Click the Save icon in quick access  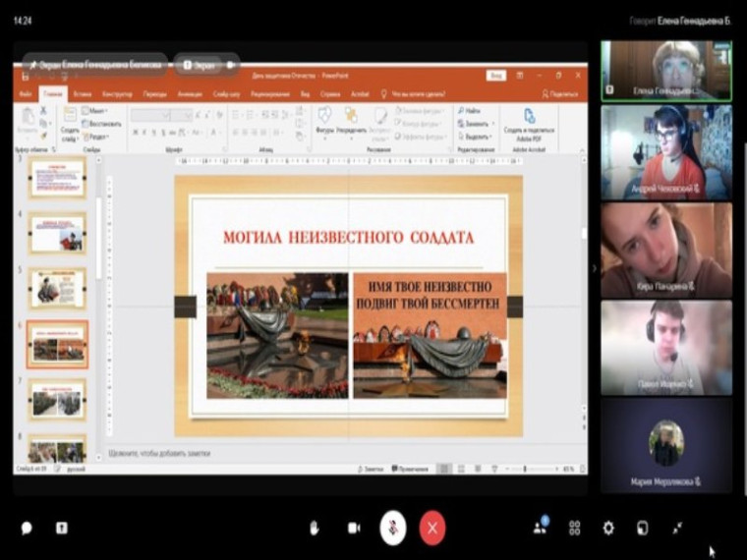[x=26, y=76]
